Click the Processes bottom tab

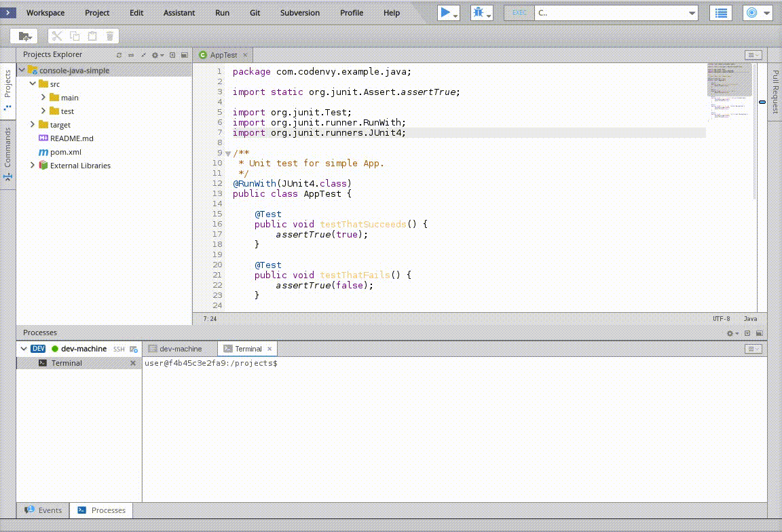101,510
